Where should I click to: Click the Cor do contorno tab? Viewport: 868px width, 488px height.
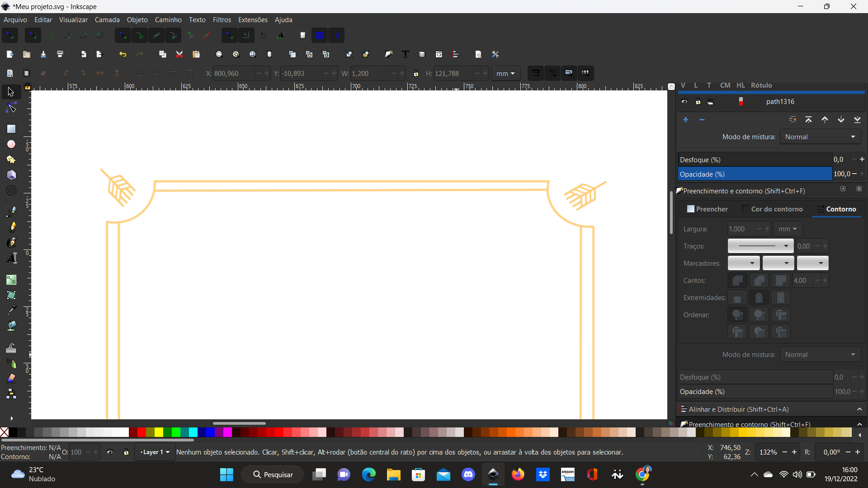(776, 209)
